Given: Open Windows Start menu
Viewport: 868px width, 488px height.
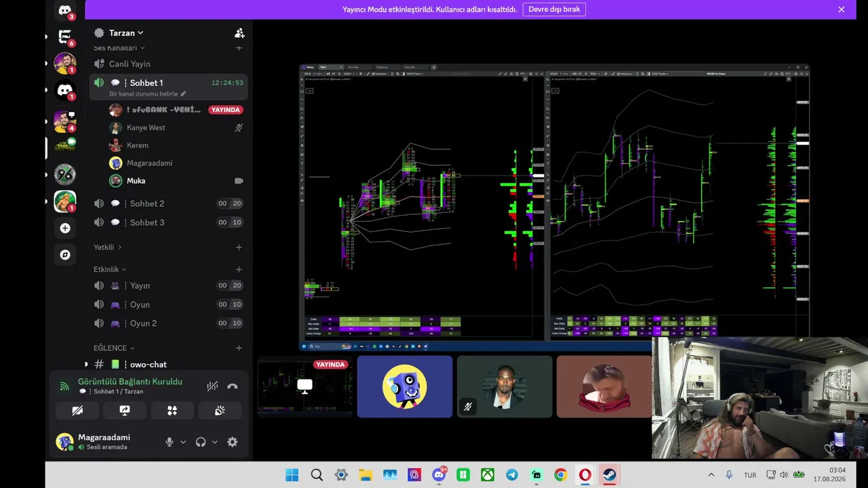Looking at the screenshot, I should [x=292, y=475].
